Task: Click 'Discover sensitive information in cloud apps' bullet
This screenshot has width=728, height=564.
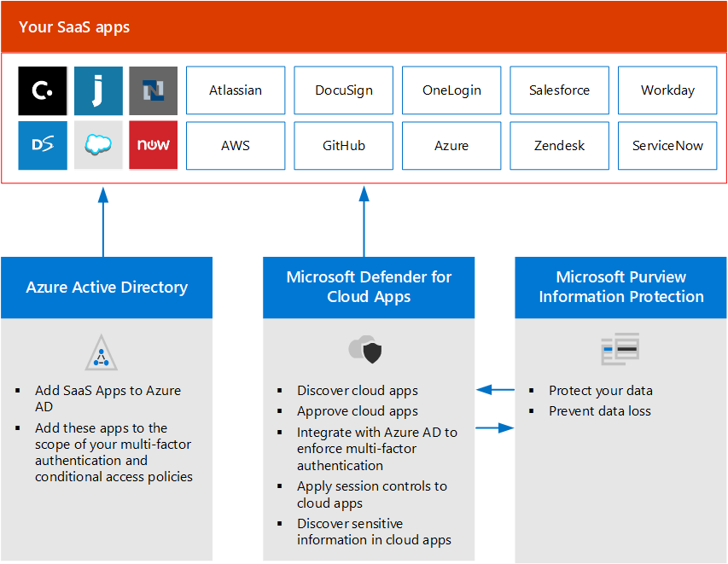Action: click(x=374, y=532)
